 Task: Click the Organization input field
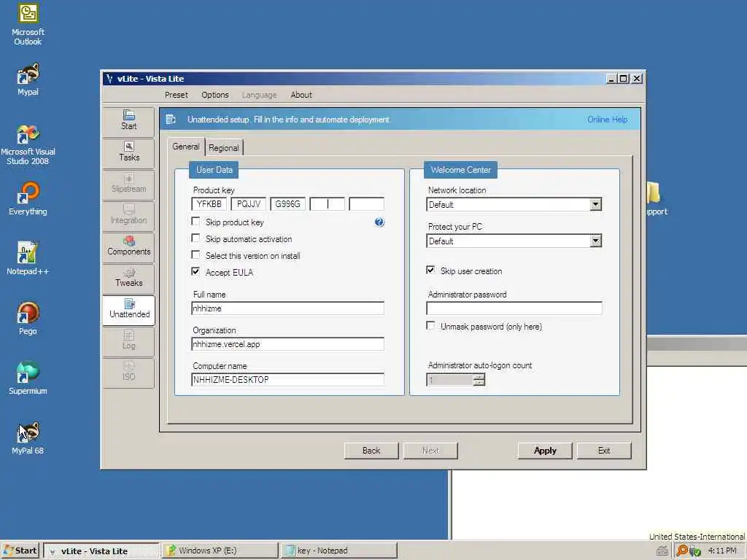[x=287, y=344]
